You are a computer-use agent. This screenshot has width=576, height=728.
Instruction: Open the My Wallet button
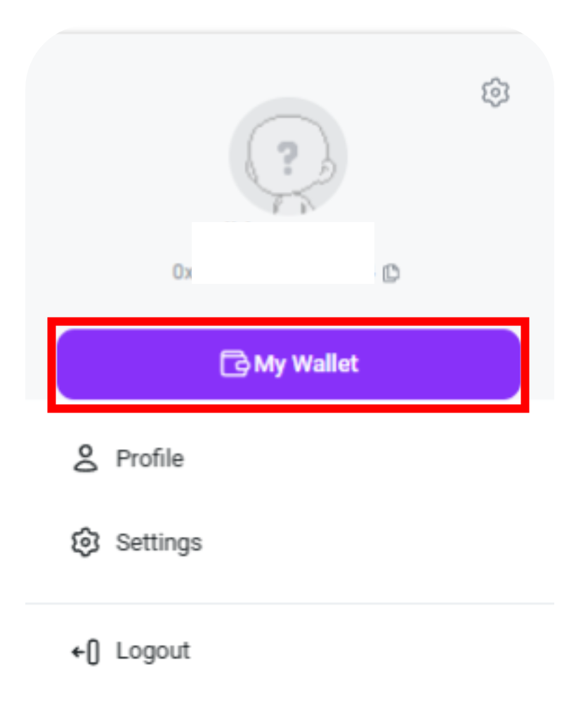pos(288,363)
